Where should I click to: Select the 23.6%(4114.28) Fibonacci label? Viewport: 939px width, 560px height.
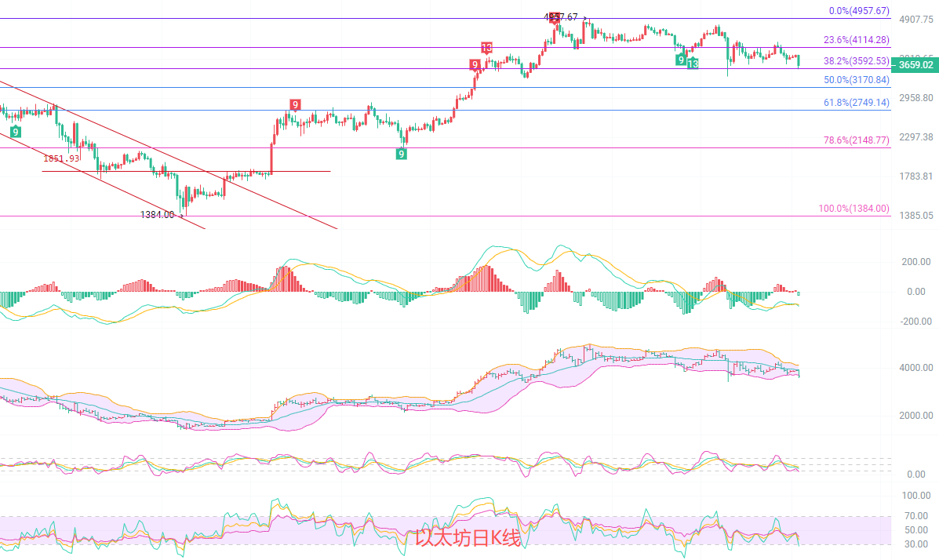[x=856, y=40]
